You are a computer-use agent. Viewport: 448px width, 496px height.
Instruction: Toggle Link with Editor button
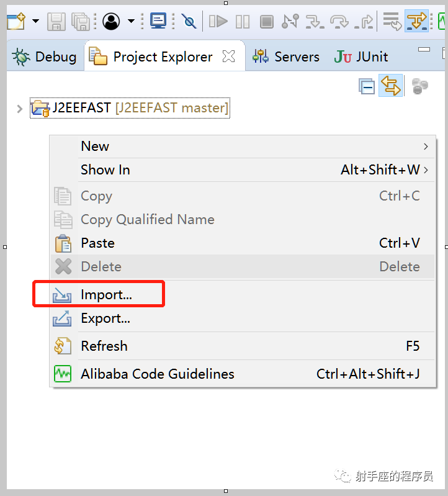391,86
